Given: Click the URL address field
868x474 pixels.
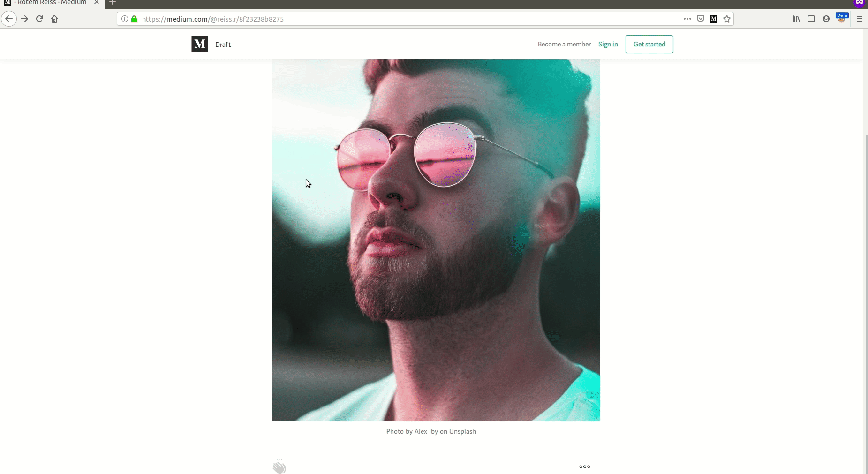Looking at the screenshot, I should pos(408,19).
